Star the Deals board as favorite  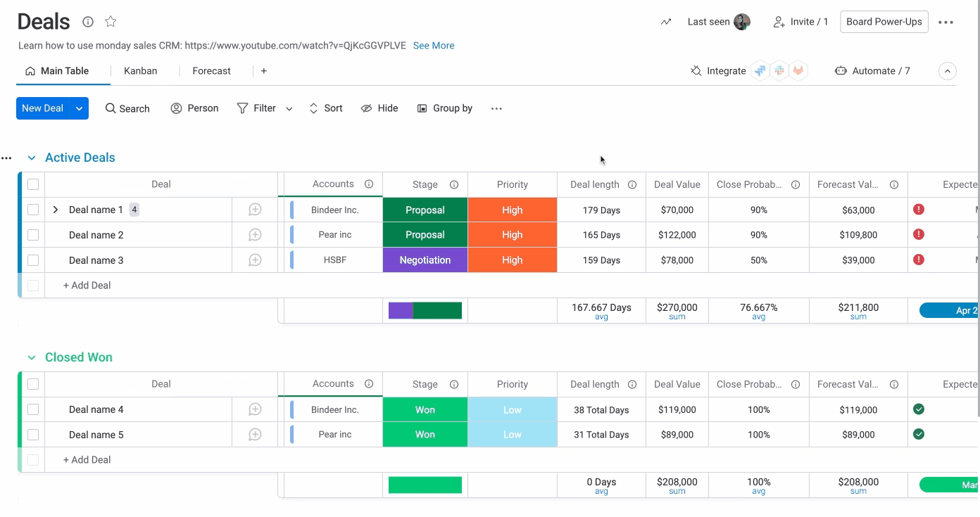tap(110, 22)
